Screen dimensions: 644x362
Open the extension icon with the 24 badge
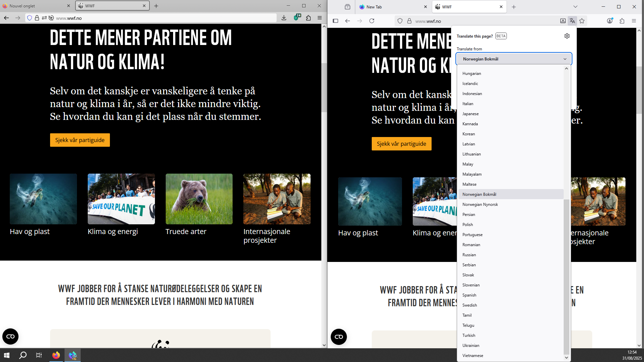point(296,18)
